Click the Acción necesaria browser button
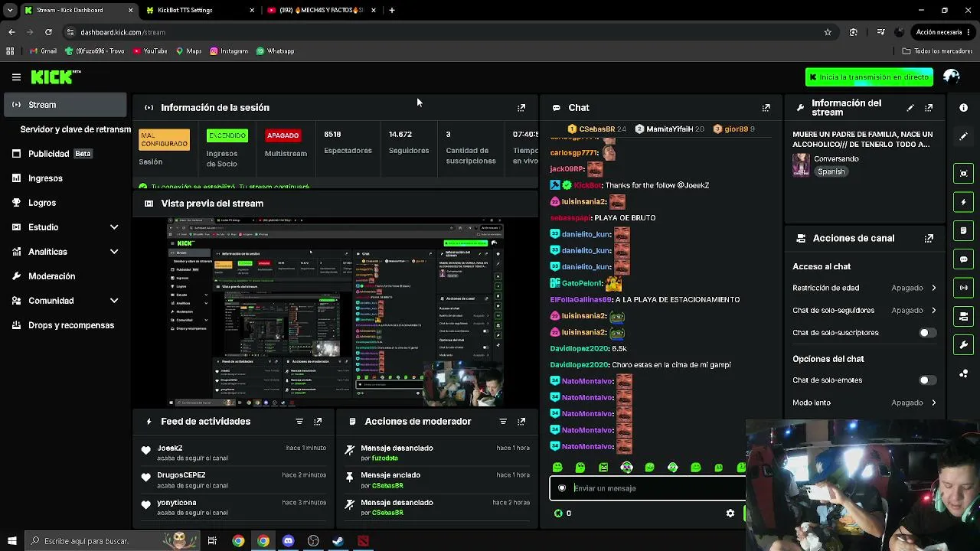 click(x=942, y=32)
